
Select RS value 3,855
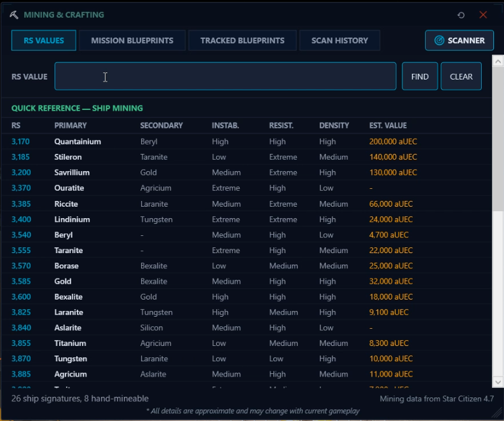point(21,343)
